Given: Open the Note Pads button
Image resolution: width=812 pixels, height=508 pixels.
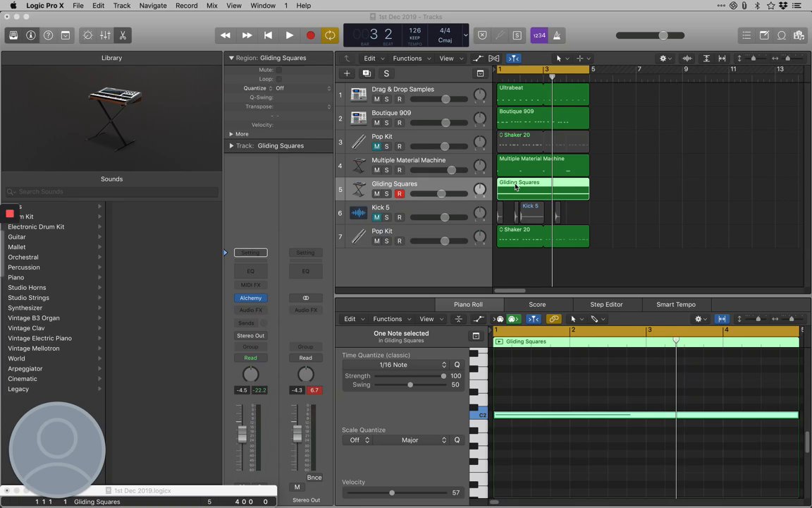Looking at the screenshot, I should [764, 35].
